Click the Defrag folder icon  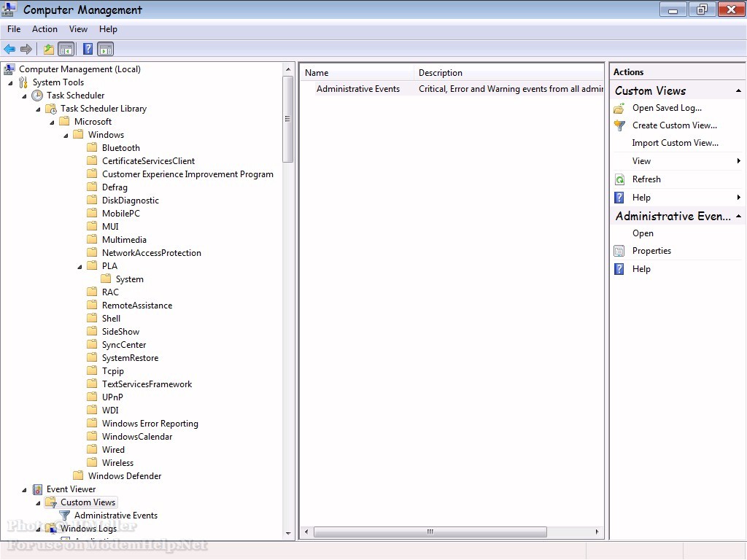point(93,187)
